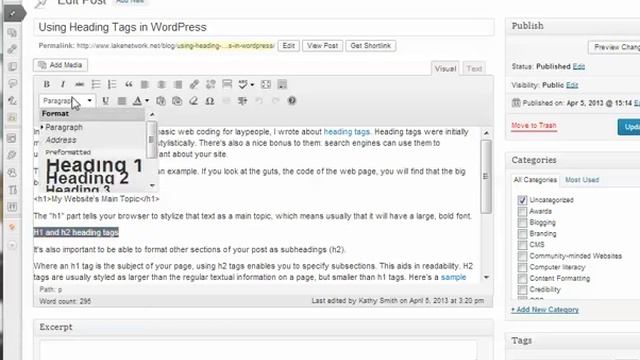
Task: Click the editor scrollbar down arrow
Action: pos(486,277)
